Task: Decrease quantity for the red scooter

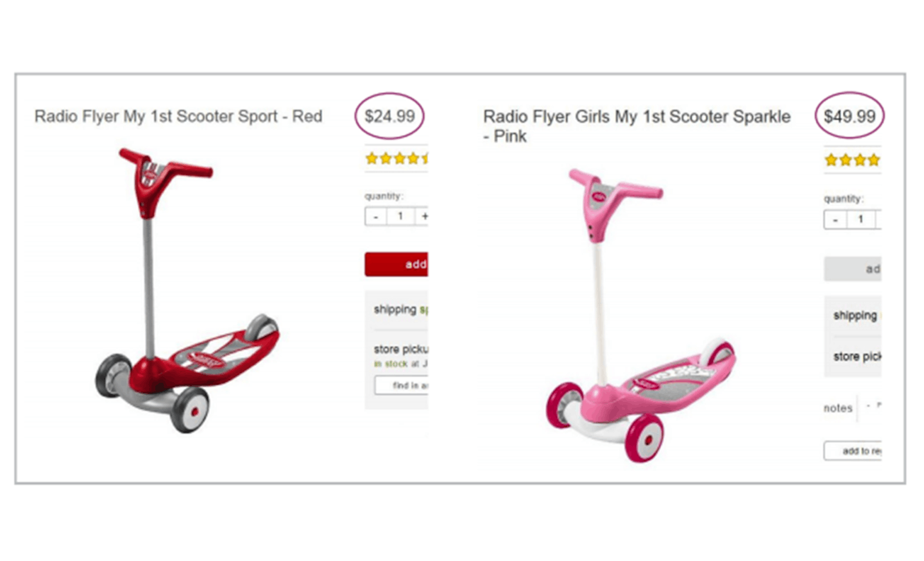Action: (x=376, y=216)
